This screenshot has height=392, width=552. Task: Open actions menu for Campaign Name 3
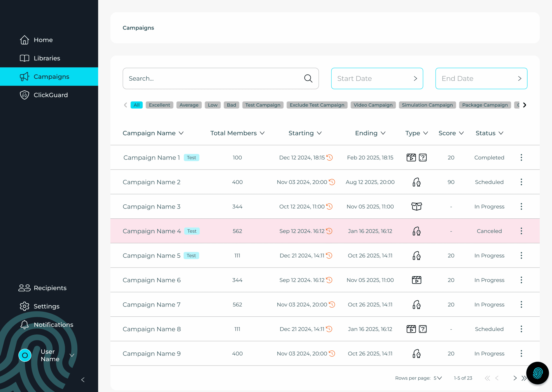click(521, 206)
